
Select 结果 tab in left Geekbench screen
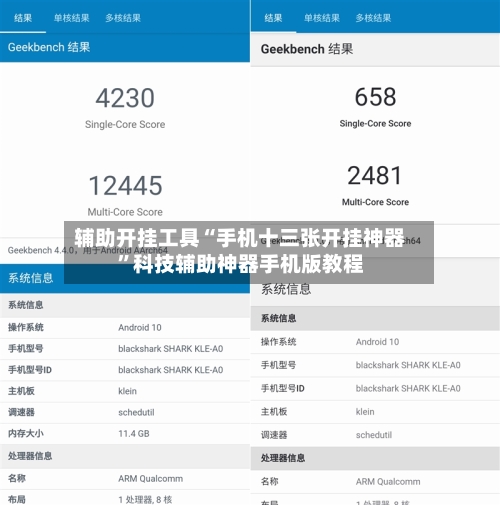(23, 18)
